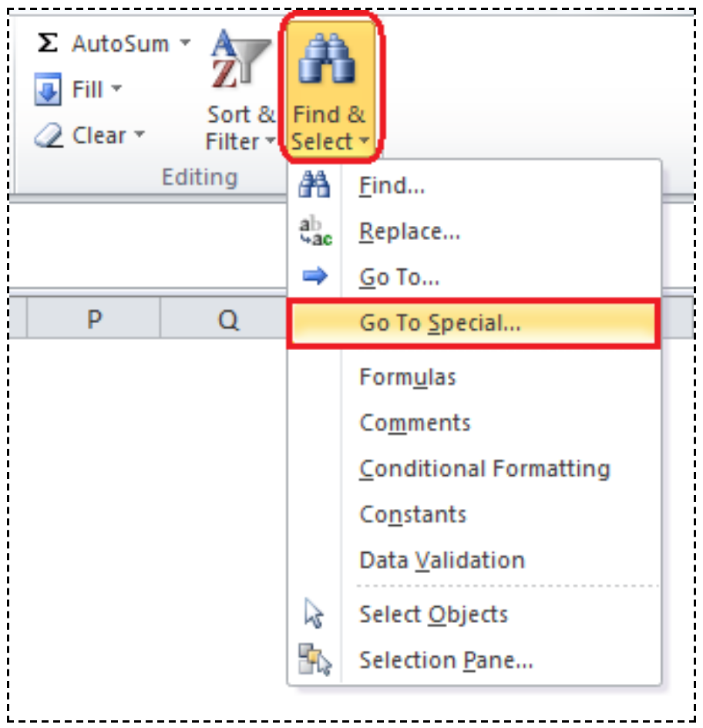The image size is (703, 728).
Task: Select Conditional Formatting menu entry
Action: click(x=484, y=469)
